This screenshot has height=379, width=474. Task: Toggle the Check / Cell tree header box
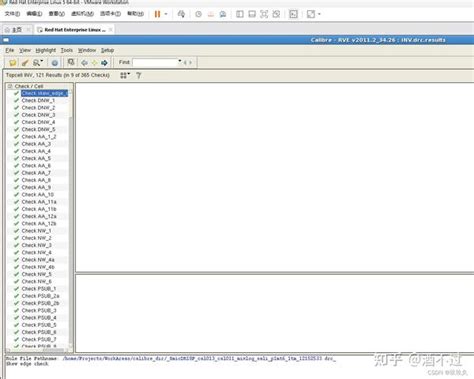pyautogui.click(x=10, y=86)
